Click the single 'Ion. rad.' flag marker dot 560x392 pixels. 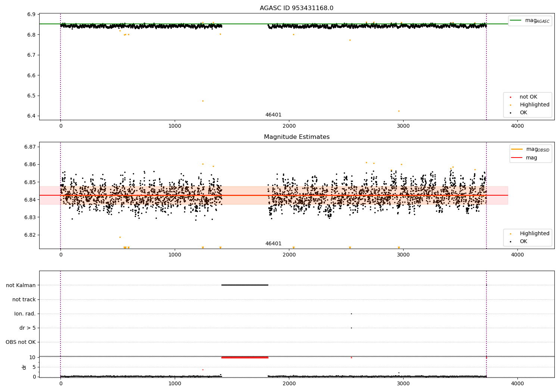coord(351,314)
